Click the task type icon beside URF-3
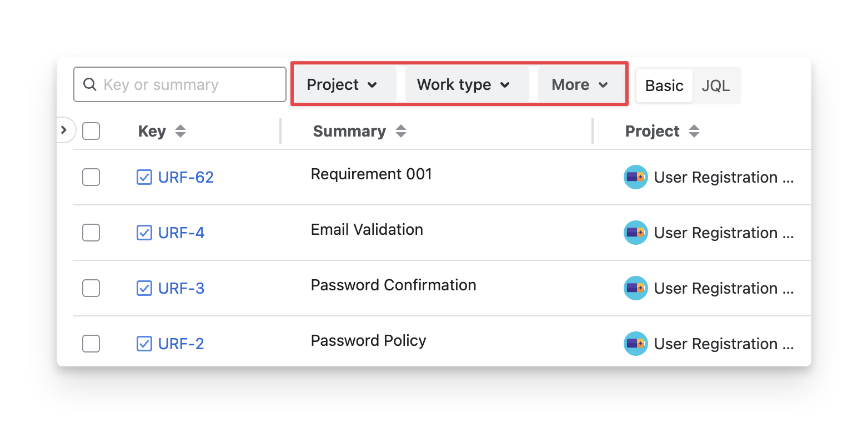The image size is (868, 423). 144,288
